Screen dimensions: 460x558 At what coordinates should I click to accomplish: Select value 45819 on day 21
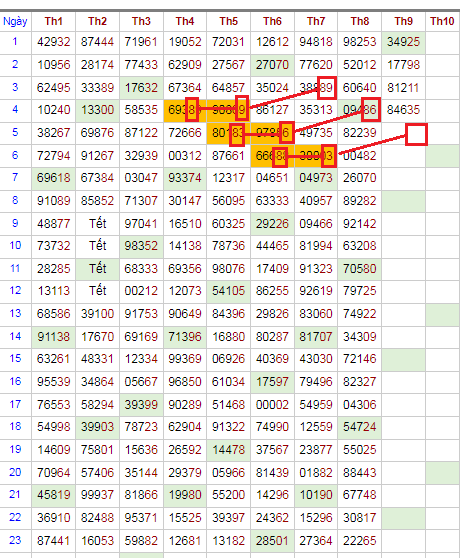pos(54,495)
